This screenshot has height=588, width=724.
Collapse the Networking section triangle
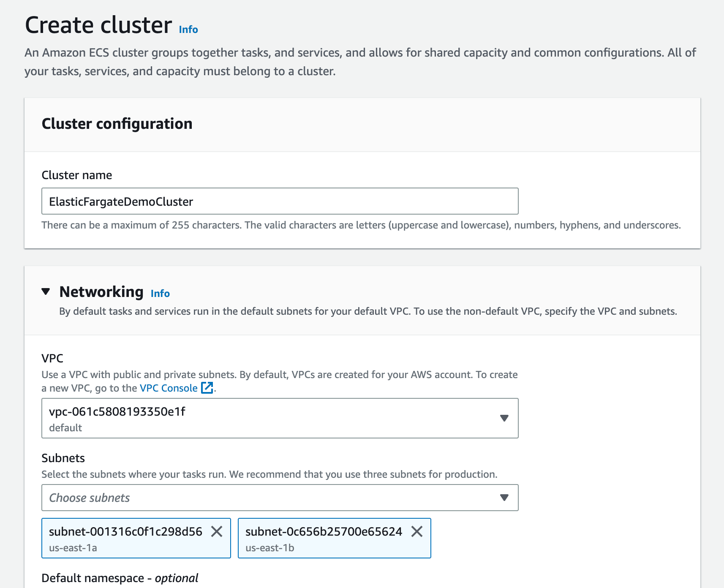click(46, 291)
